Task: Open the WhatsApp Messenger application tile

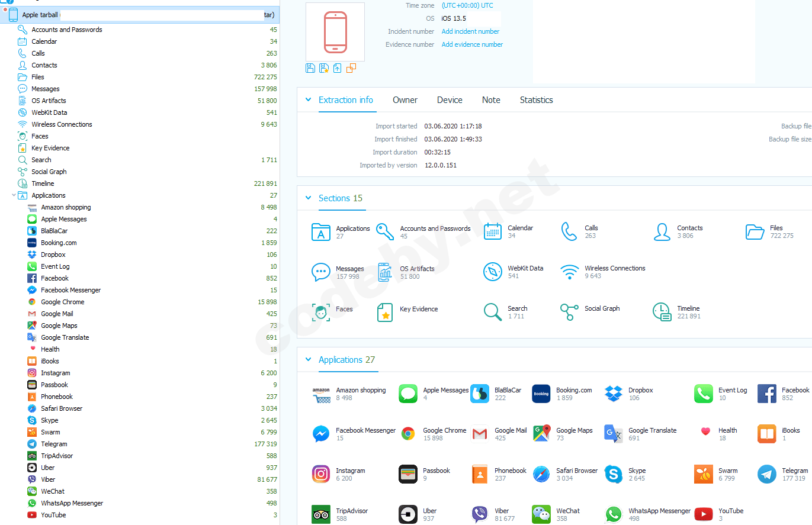Action: tap(648, 514)
